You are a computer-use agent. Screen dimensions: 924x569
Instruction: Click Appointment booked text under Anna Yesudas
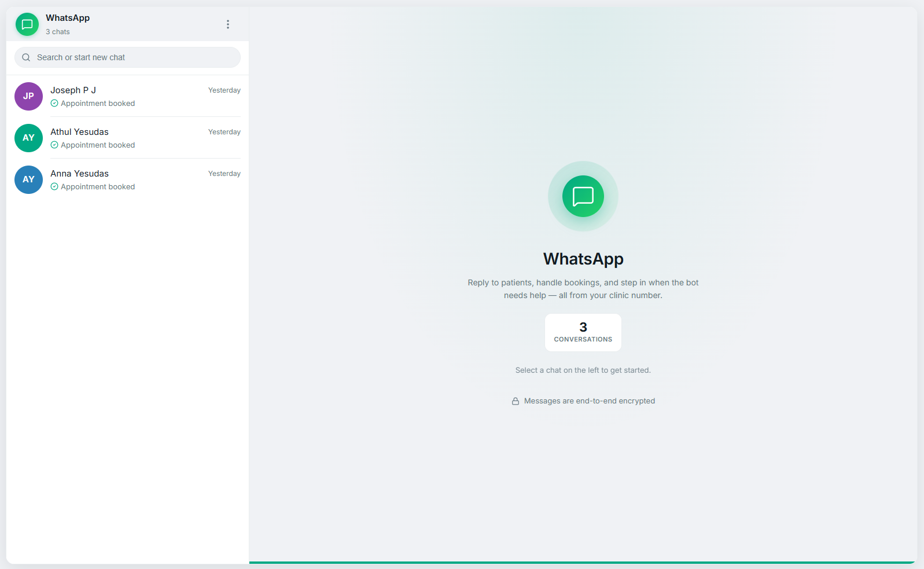98,186
